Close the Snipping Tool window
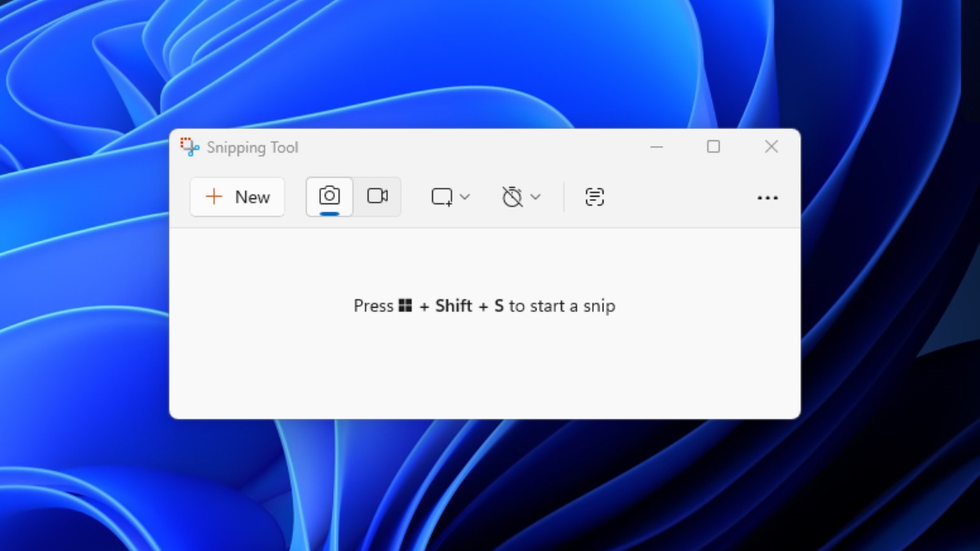980x551 pixels. 771,147
